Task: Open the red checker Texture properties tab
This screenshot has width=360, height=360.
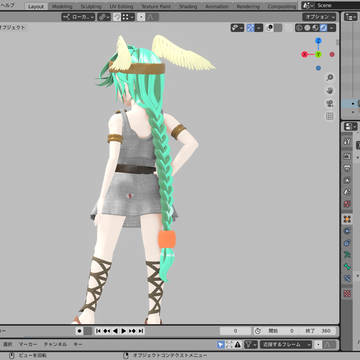Action: [x=347, y=293]
